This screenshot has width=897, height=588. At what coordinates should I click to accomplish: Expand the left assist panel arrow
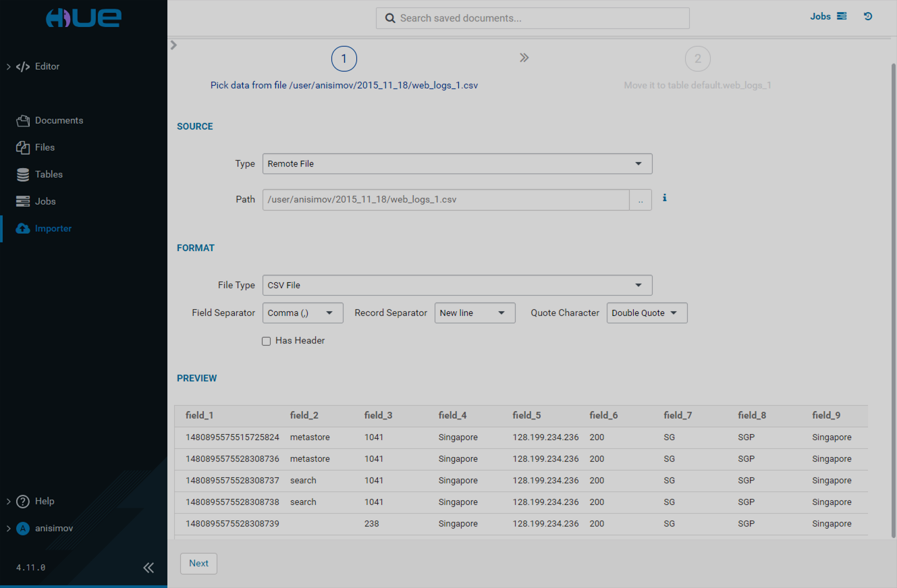tap(173, 45)
